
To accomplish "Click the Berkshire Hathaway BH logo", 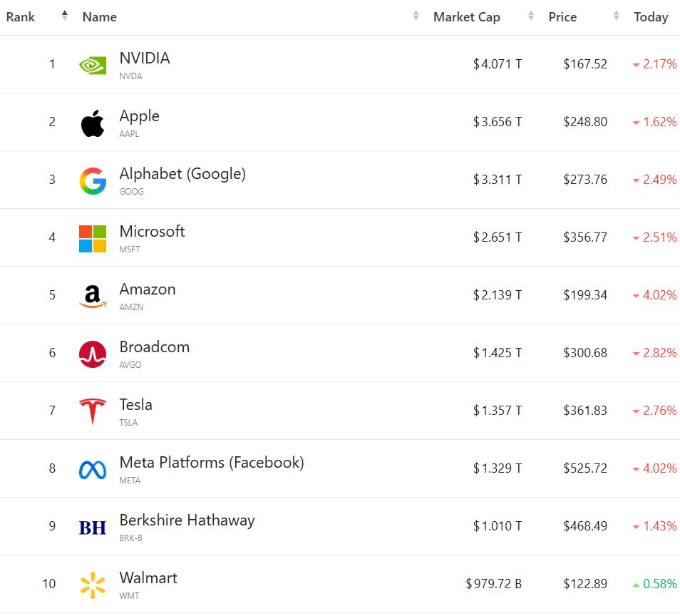I will (93, 527).
